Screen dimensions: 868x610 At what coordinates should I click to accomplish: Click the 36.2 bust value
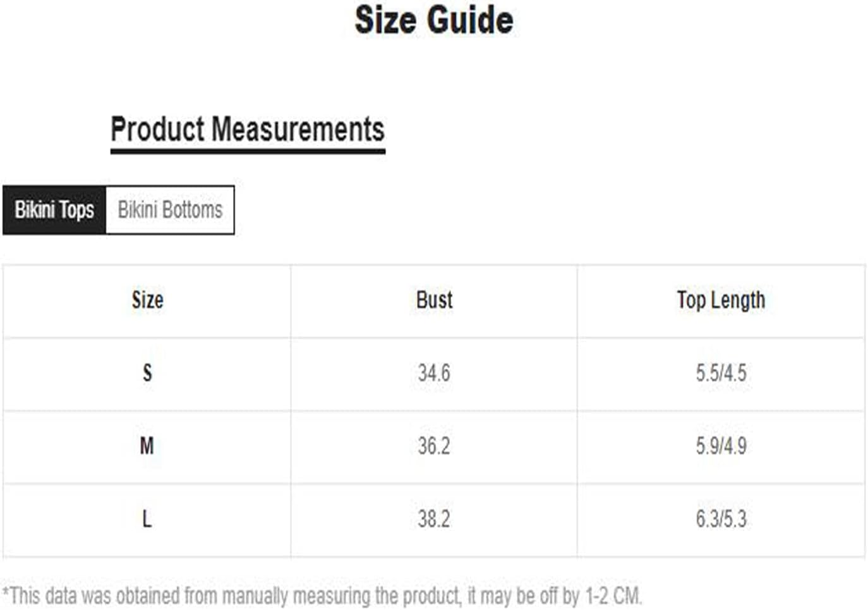pyautogui.click(x=434, y=446)
